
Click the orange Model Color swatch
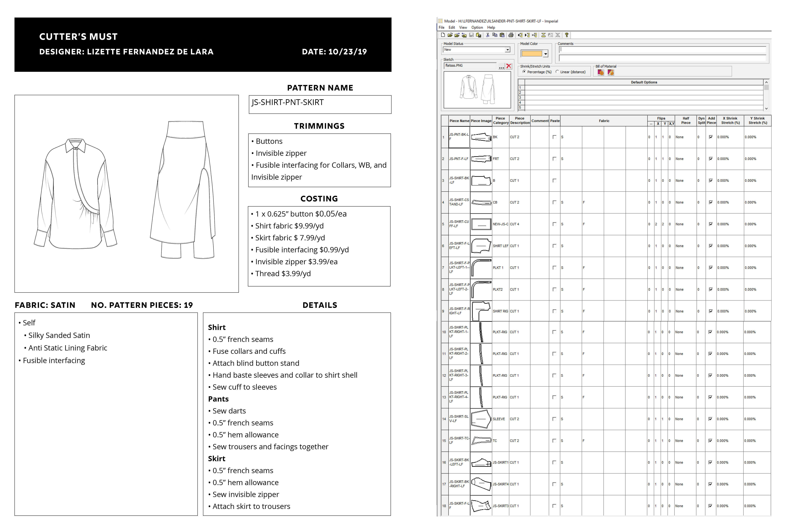[x=532, y=53]
